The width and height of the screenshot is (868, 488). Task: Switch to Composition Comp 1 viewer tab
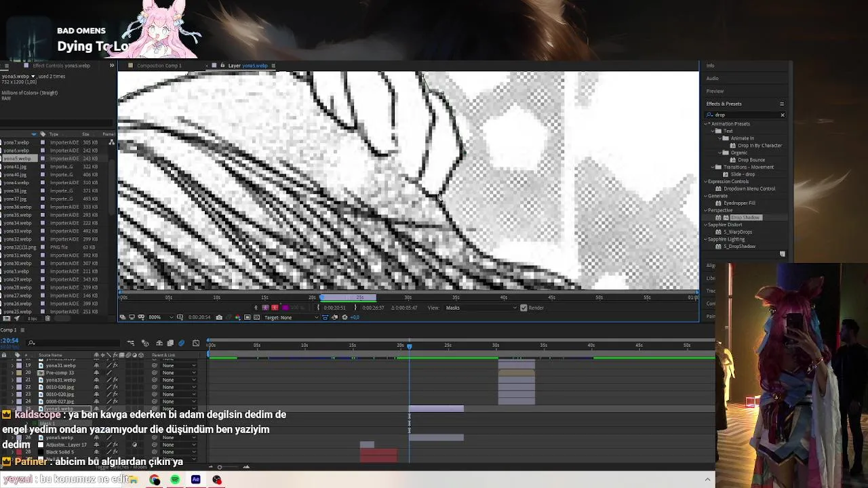pos(159,66)
